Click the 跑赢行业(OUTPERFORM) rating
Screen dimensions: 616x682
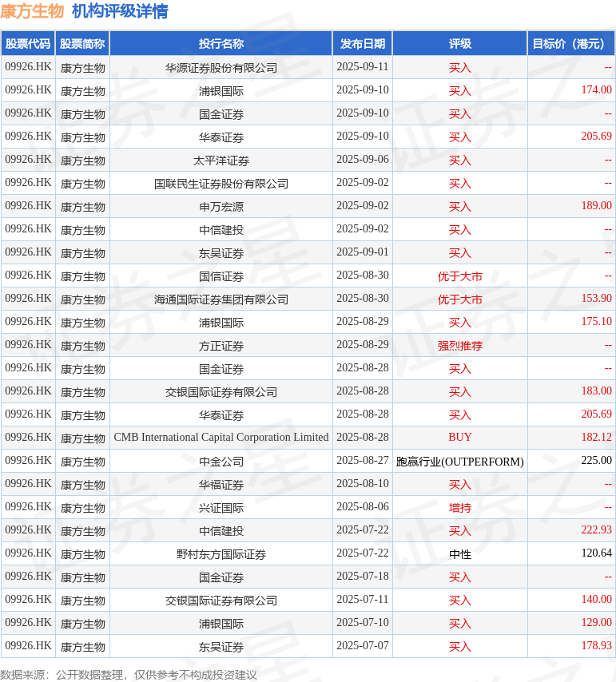click(460, 462)
